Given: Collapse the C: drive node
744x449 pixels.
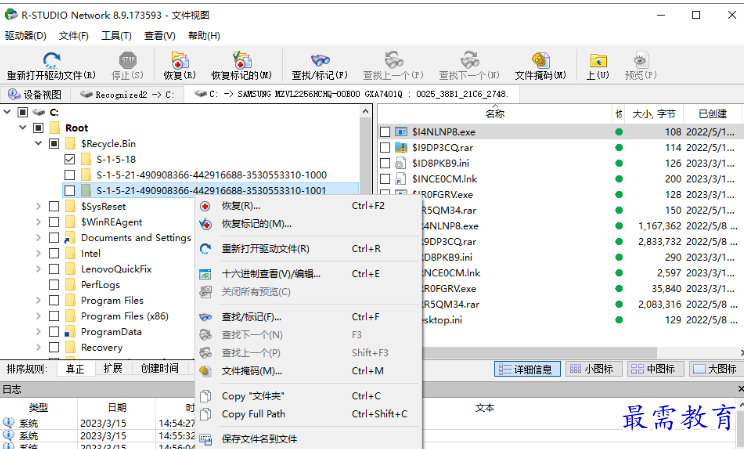Looking at the screenshot, I should 7,112.
